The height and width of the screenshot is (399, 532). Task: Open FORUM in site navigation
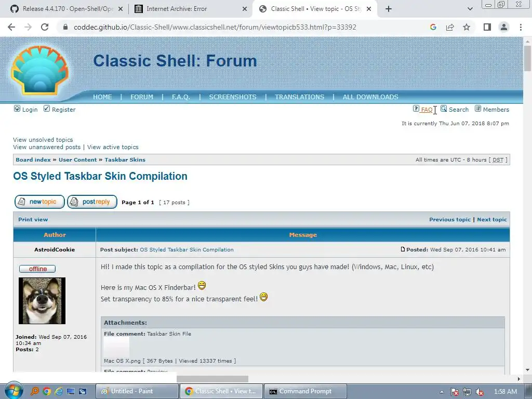[x=142, y=97]
